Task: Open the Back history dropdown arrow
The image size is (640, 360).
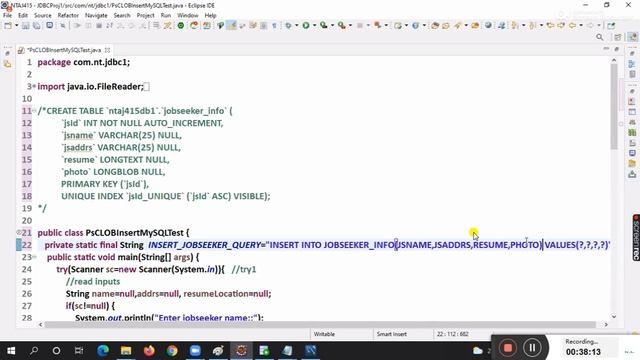Action: [581, 26]
